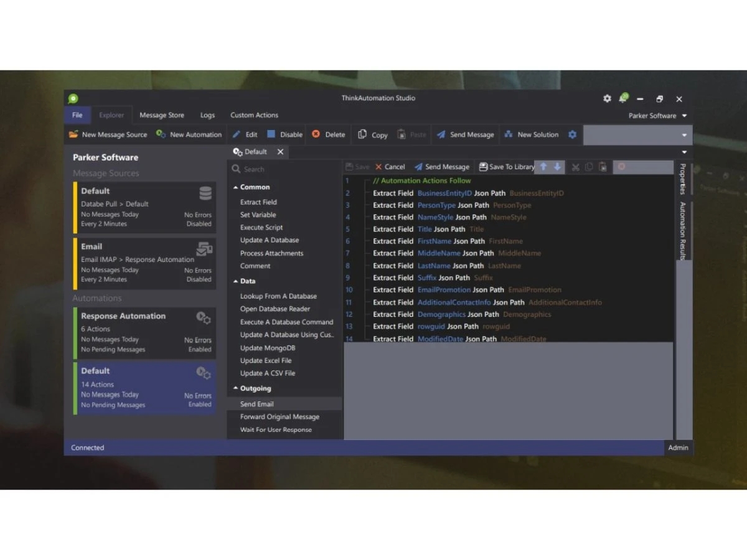Open the tab list dropdown arrow

684,152
